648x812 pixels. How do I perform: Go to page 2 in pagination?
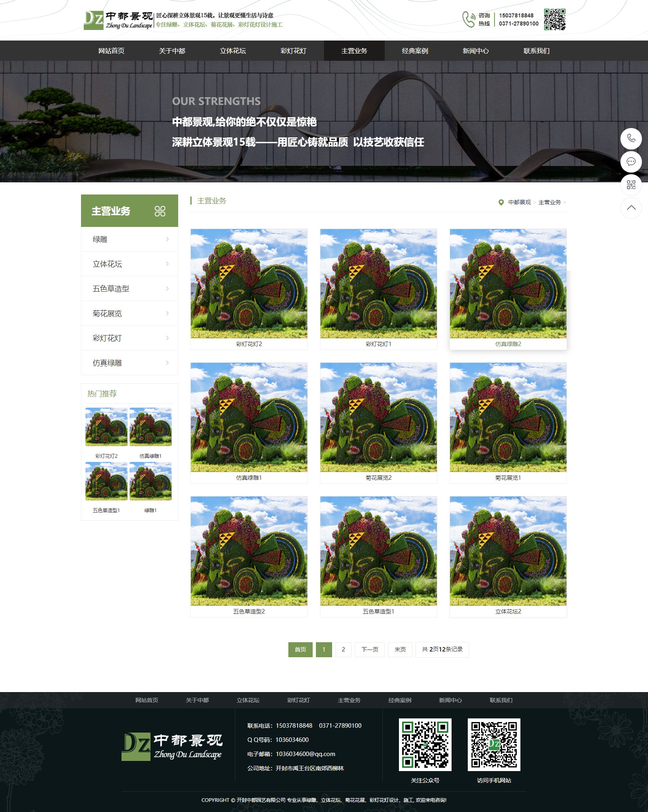(x=343, y=650)
